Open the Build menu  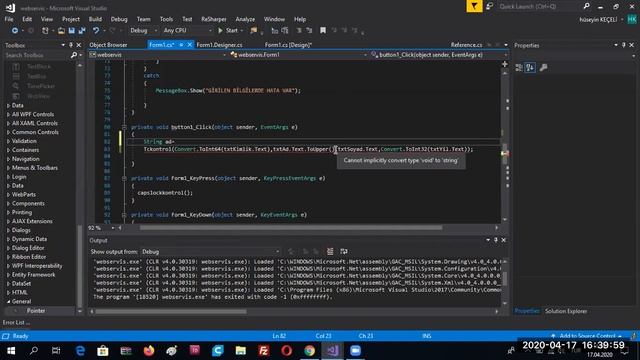(x=95, y=19)
